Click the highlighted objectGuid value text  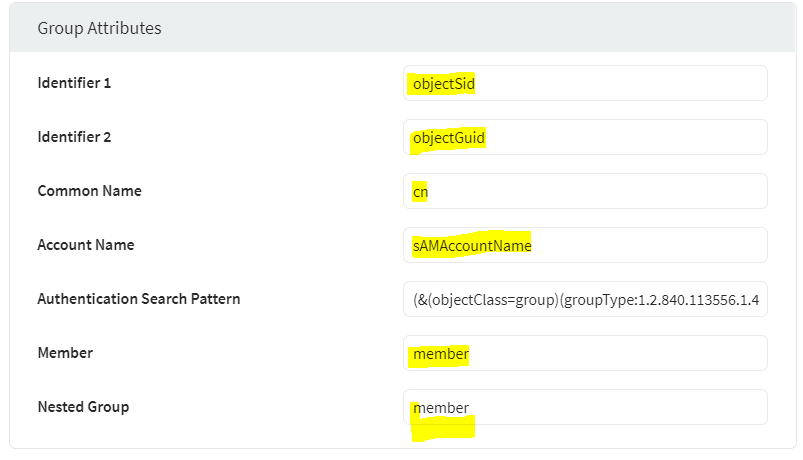pyautogui.click(x=449, y=138)
